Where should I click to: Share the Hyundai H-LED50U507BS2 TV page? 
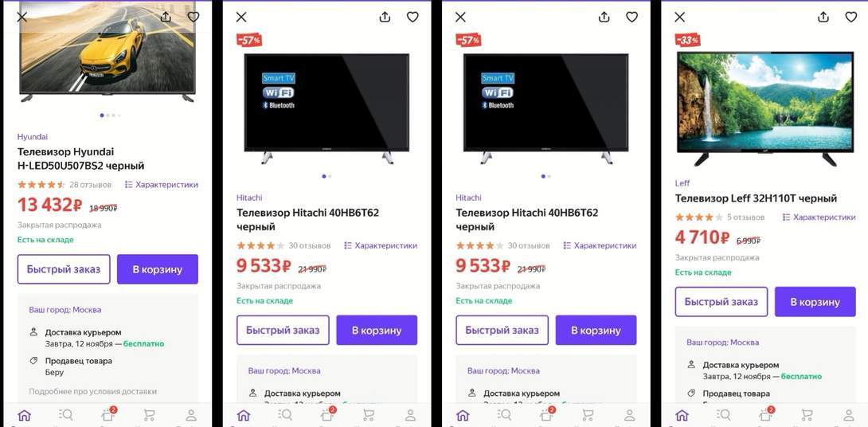166,18
